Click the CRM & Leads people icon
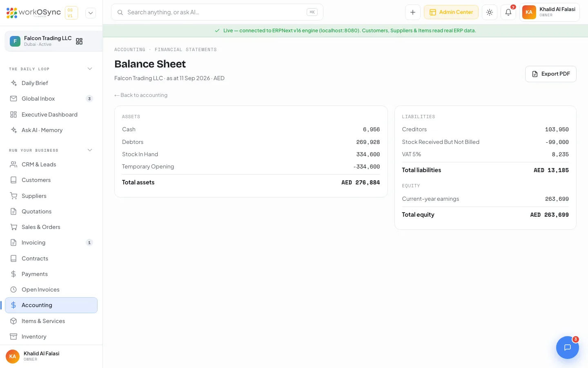The width and height of the screenshot is (588, 368). (13, 164)
